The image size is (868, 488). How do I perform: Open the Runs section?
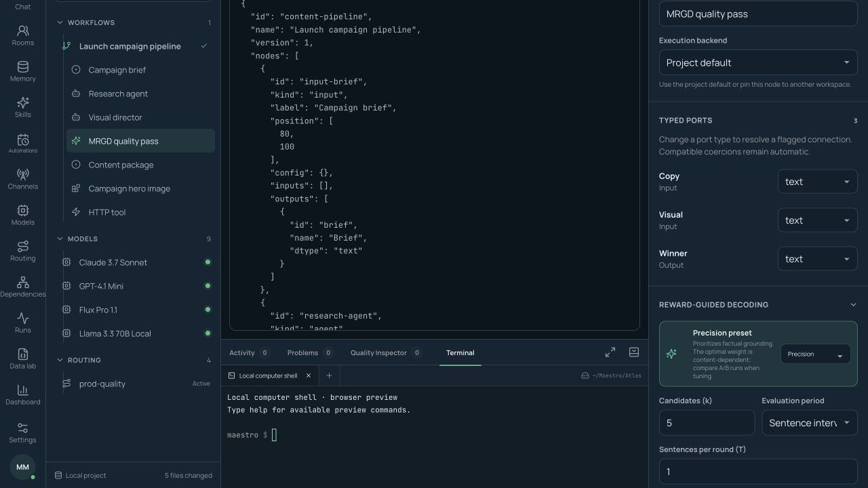click(22, 323)
